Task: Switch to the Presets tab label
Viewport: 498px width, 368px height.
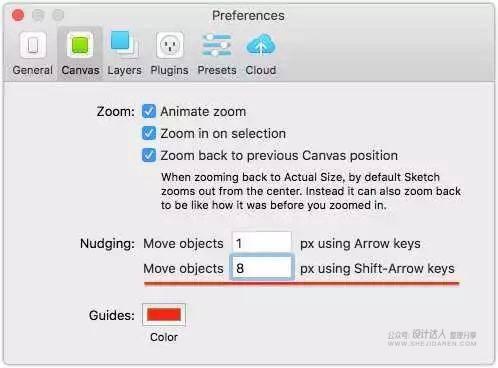Action: tap(217, 70)
